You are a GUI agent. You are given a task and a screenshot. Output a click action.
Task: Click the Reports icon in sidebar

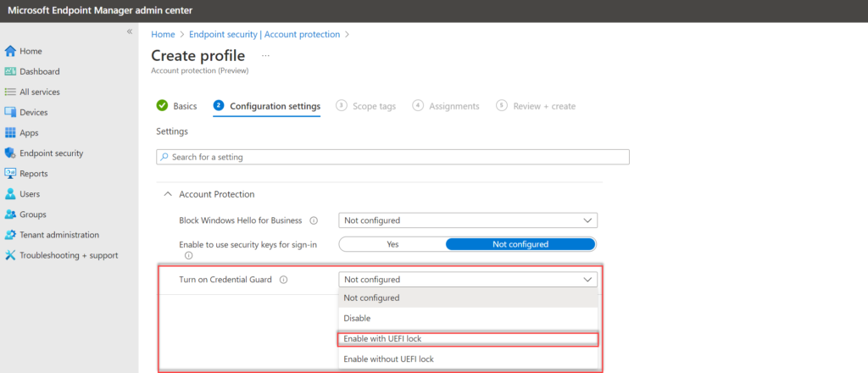pos(10,173)
